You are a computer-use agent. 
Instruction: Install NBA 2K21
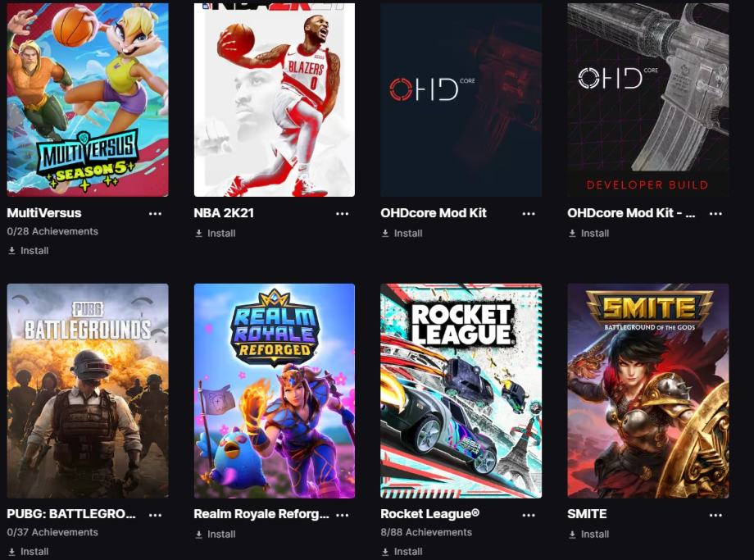click(x=215, y=234)
